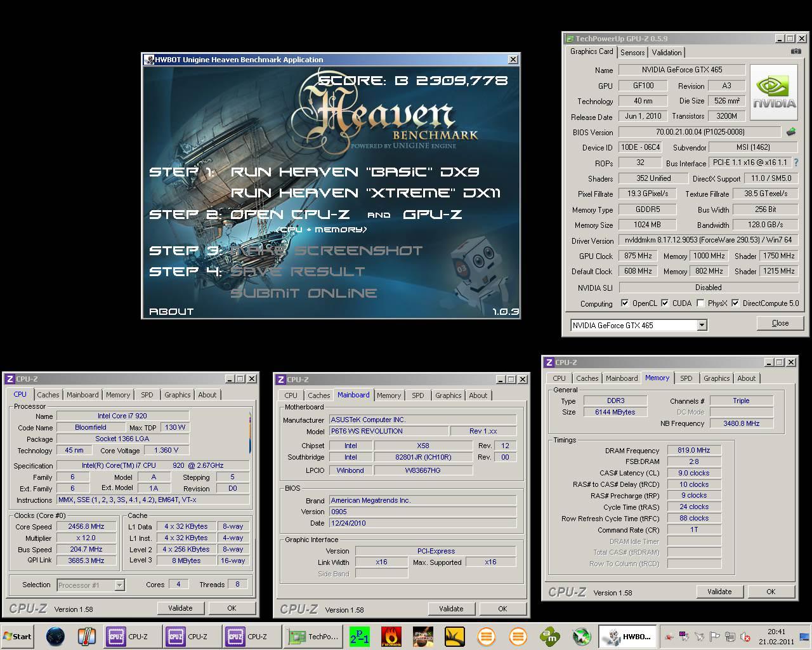The height and width of the screenshot is (650, 812).
Task: Click Validate in CPU-Z Memory window
Action: (x=719, y=592)
